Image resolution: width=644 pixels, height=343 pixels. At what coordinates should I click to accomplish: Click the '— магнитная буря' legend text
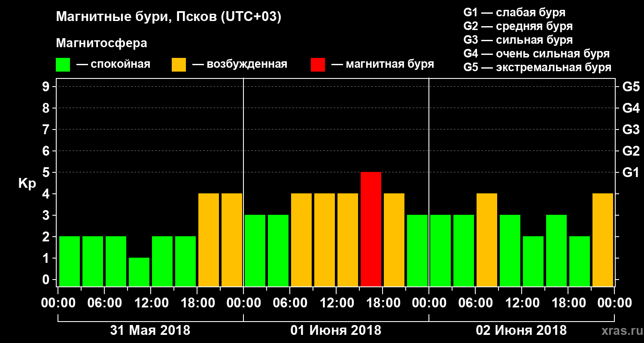[383, 65]
